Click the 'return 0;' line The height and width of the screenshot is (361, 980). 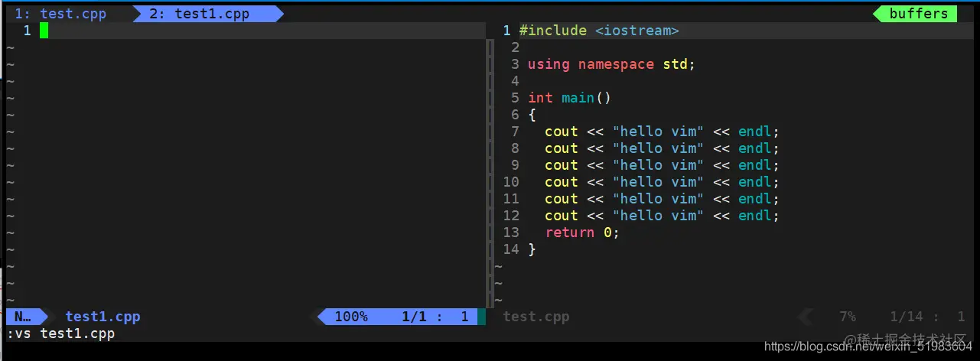click(x=581, y=233)
